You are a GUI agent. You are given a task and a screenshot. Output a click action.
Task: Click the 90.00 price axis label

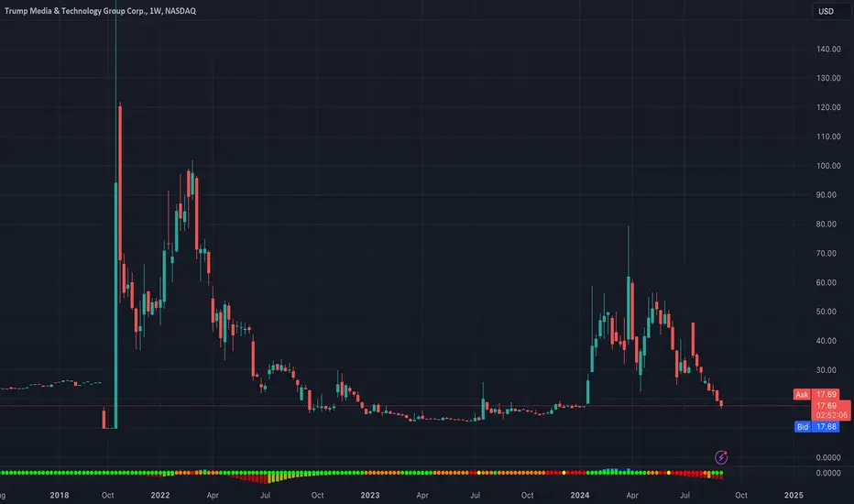click(828, 195)
